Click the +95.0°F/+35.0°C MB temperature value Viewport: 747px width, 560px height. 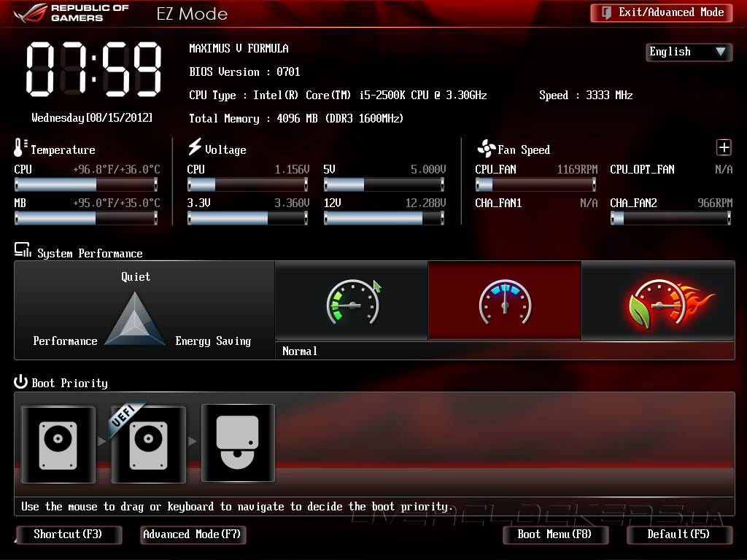(x=117, y=203)
